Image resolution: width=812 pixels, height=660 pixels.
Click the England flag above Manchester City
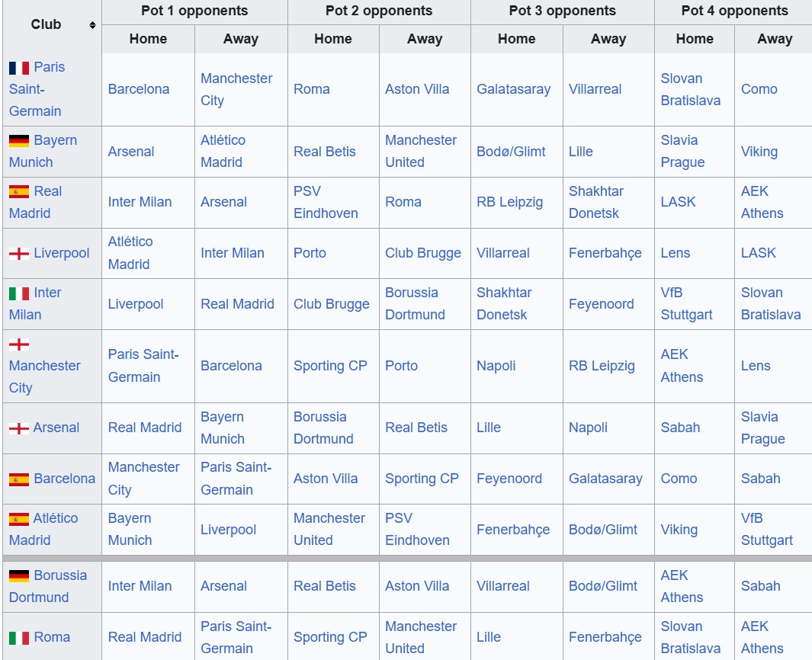point(19,344)
